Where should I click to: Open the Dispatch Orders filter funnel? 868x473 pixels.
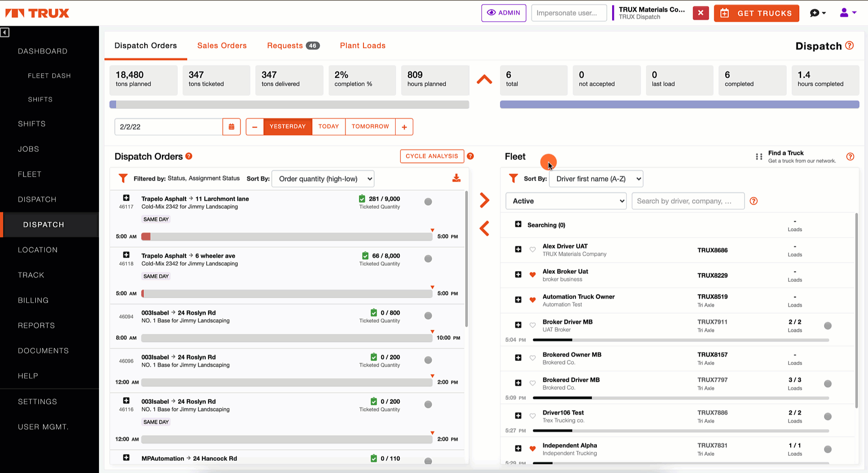(x=123, y=178)
